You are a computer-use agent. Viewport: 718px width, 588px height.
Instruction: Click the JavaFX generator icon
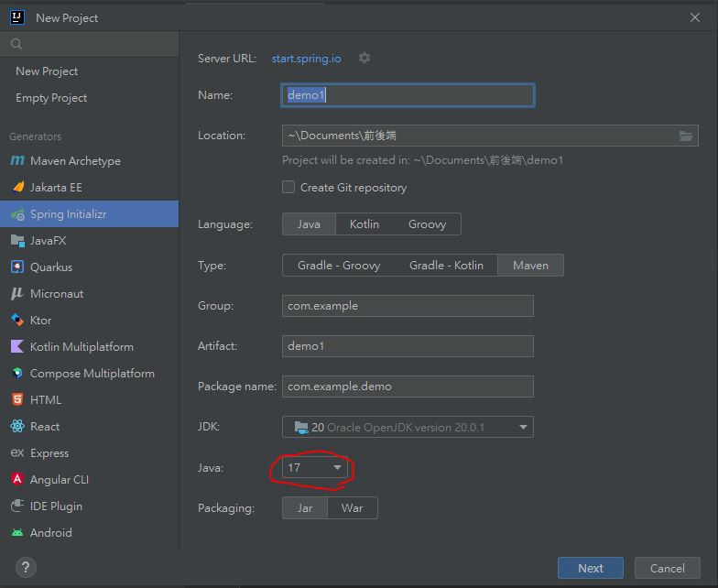pyautogui.click(x=17, y=240)
